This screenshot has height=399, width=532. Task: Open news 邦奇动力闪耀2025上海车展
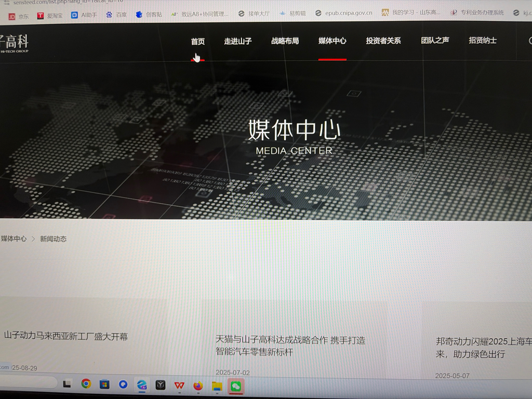pos(484,348)
